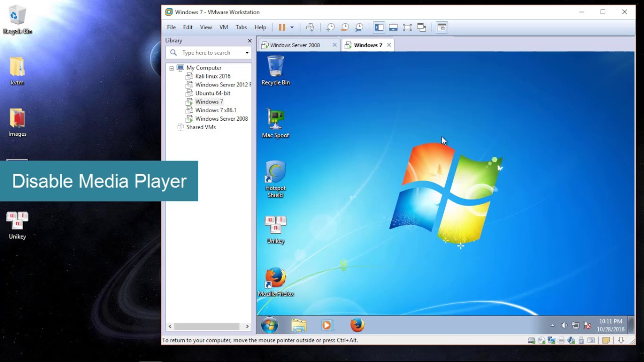Viewport: 644px width, 362px height.
Task: Click the Mac Spoof desktop icon
Action: pyautogui.click(x=276, y=124)
